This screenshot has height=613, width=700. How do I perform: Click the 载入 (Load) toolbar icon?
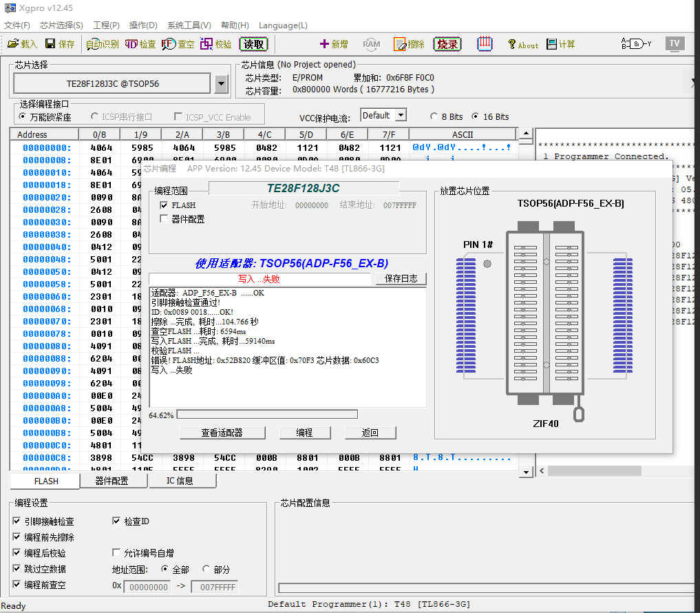pyautogui.click(x=22, y=44)
